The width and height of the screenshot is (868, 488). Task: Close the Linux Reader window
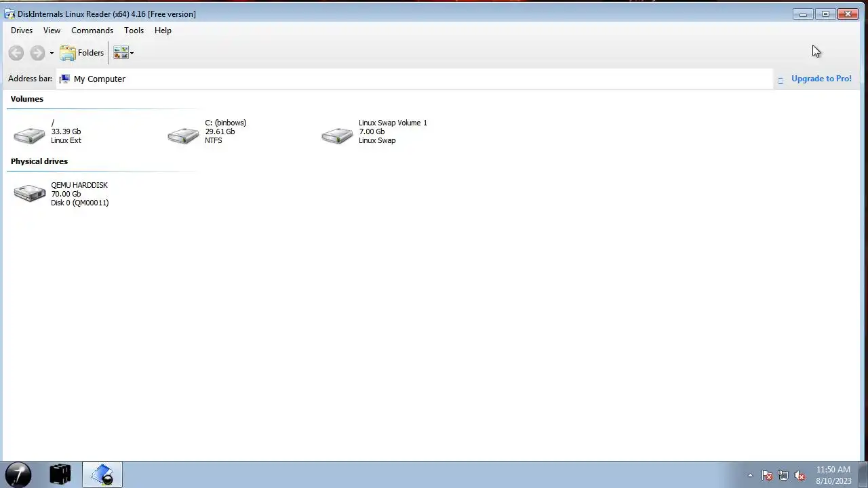(x=848, y=14)
